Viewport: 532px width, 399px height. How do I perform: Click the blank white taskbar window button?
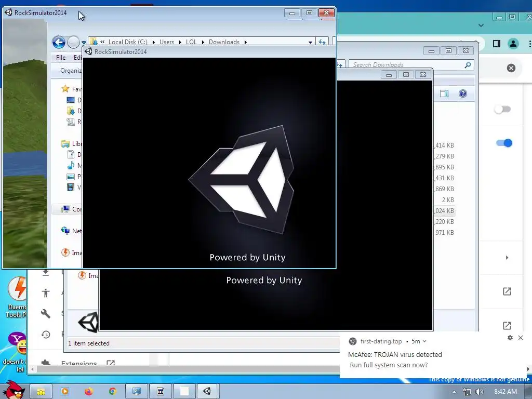tap(184, 392)
